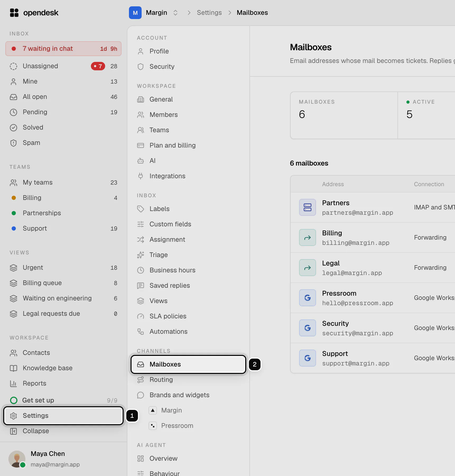Open the Partners mailbox row

click(x=373, y=208)
